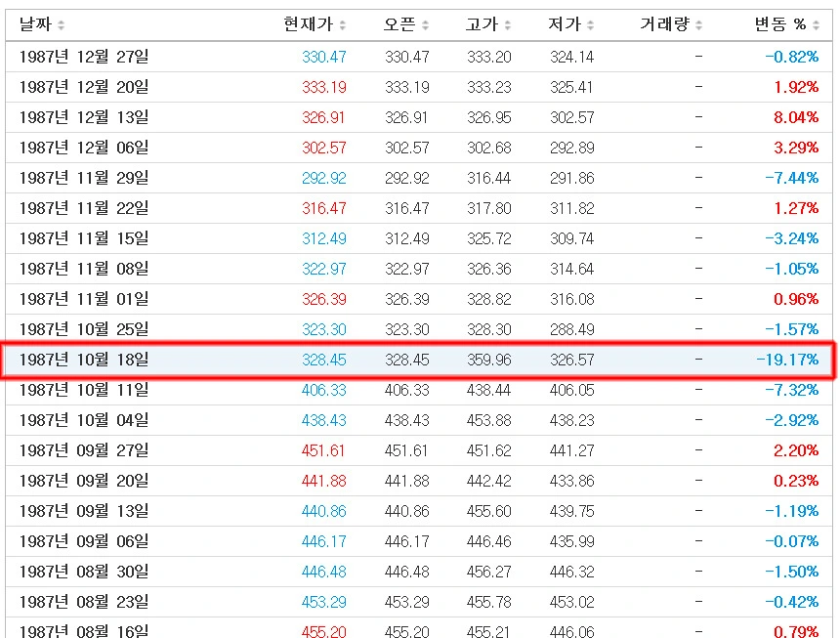The image size is (840, 638).
Task: Select the date 1987년 12월 06일
Action: click(84, 148)
